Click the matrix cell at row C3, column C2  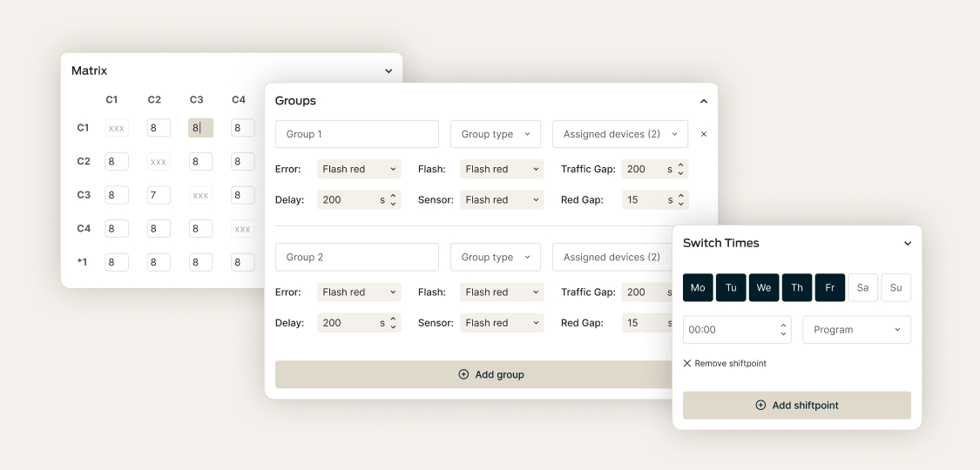[159, 195]
